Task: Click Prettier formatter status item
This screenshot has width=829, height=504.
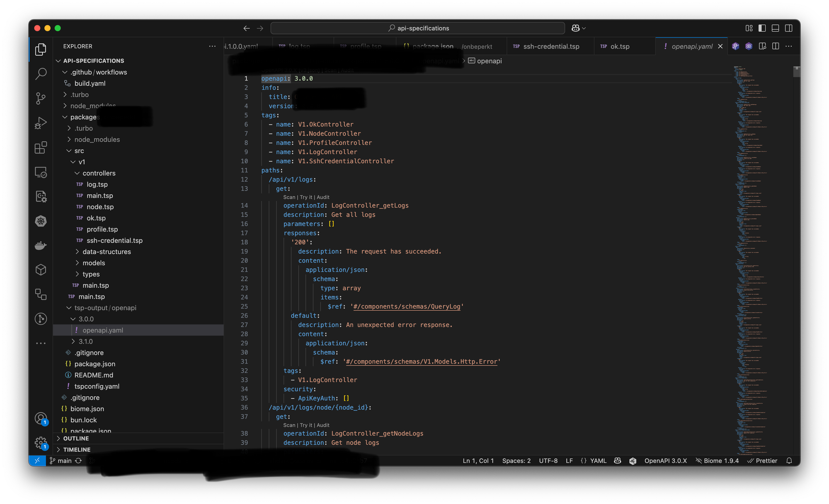Action: click(x=762, y=461)
